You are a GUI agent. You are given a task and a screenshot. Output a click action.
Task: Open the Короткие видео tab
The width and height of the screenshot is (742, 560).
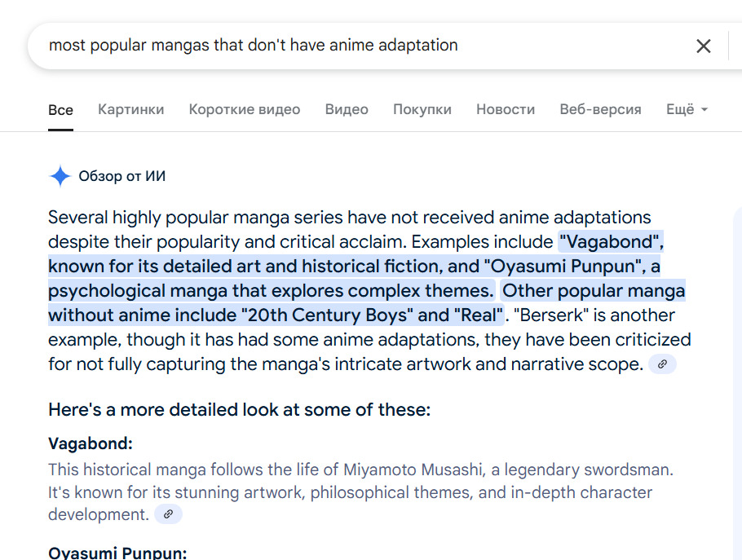point(244,109)
